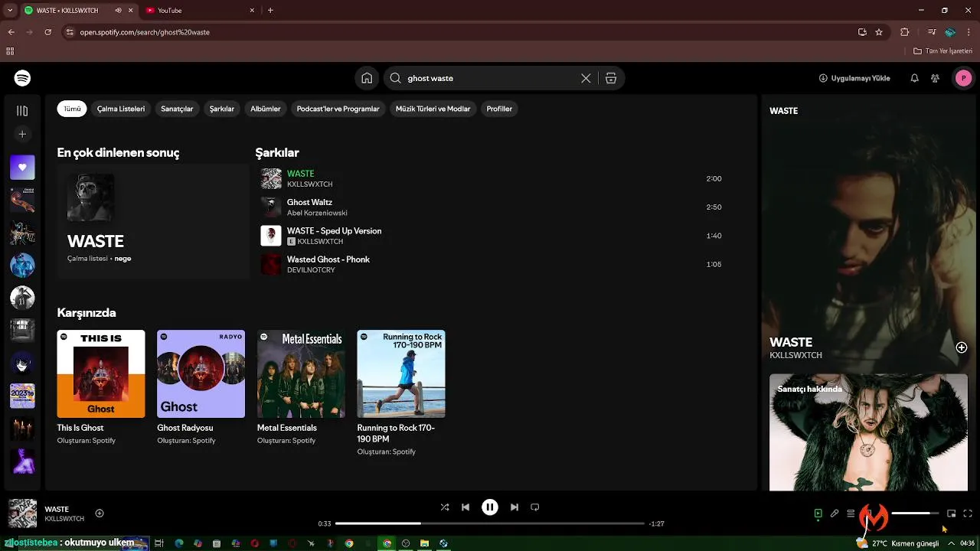Add WASTE to library in Now Playing panel
980x551 pixels.
tap(962, 347)
